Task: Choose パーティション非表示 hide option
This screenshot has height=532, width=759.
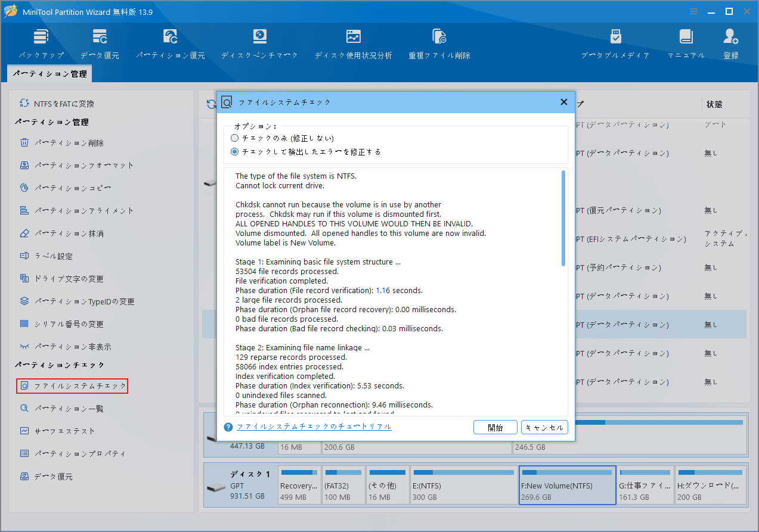Action: click(66, 347)
